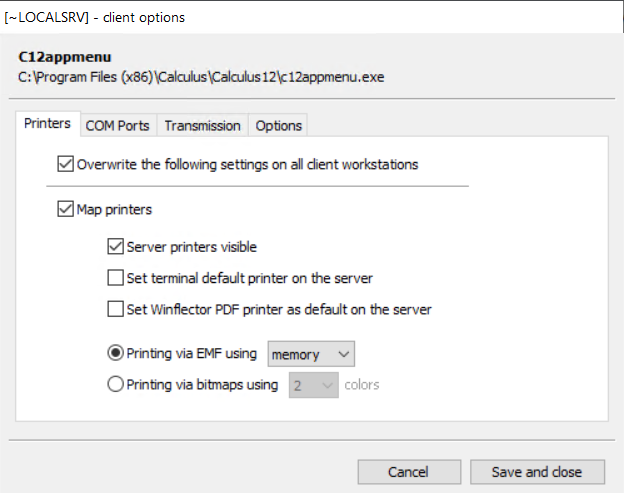Uncheck Overwrite settings on all client workstations
The height and width of the screenshot is (493, 624).
pyautogui.click(x=66, y=164)
